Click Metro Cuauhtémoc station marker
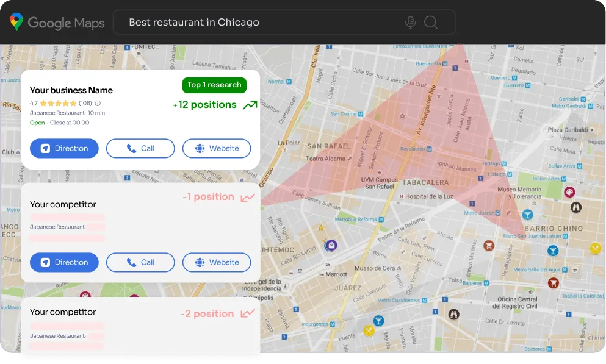Image resolution: width=606 pixels, height=364 pixels. tap(425, 300)
